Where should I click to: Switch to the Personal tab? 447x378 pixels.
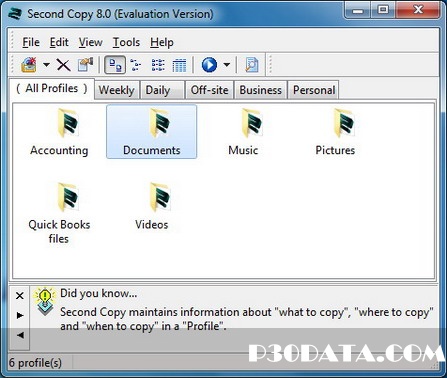pyautogui.click(x=314, y=90)
